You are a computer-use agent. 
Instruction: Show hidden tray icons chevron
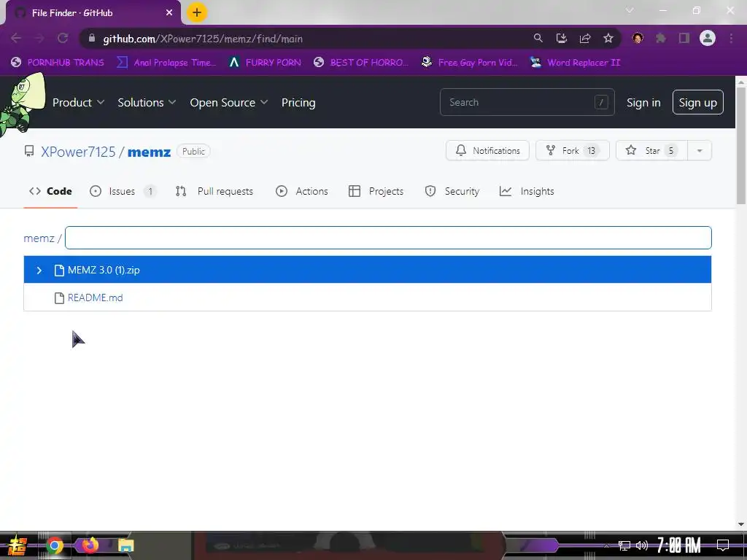tap(606, 545)
